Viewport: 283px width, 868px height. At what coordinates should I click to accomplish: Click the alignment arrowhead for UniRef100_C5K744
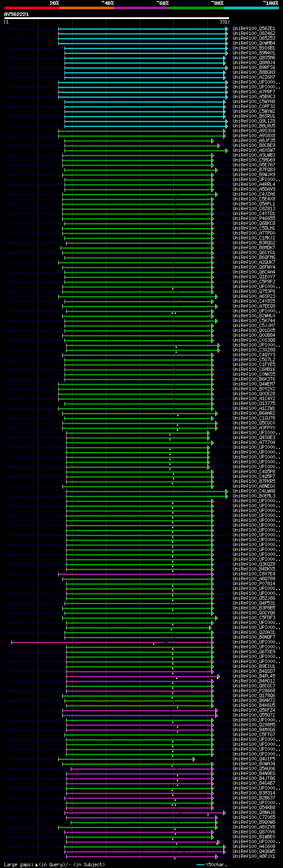point(216,320)
